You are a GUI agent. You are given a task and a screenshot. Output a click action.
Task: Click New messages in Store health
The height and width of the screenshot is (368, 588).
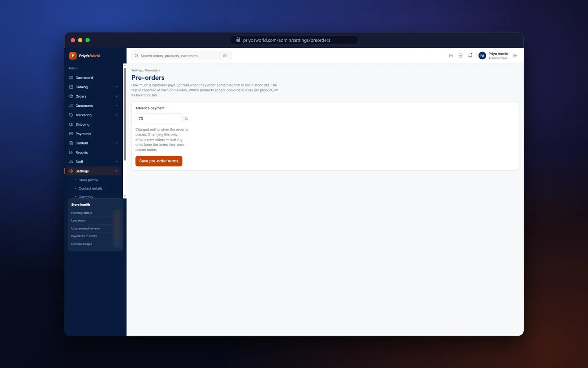[x=82, y=244]
